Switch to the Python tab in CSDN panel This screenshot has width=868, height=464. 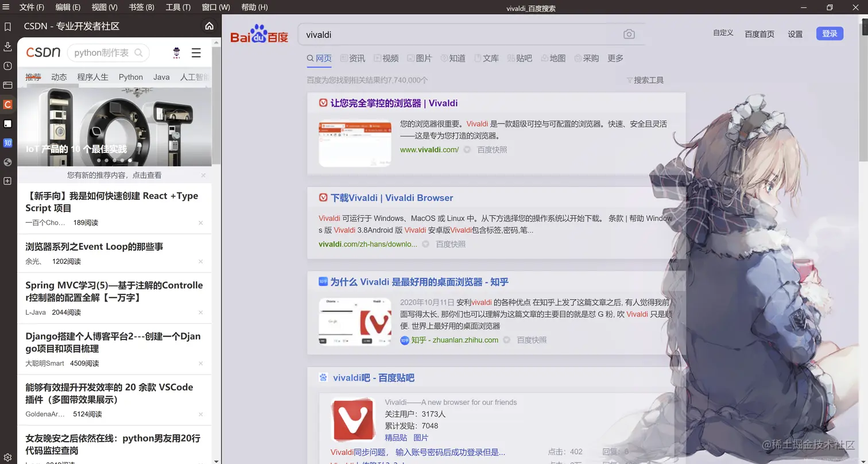tap(130, 76)
